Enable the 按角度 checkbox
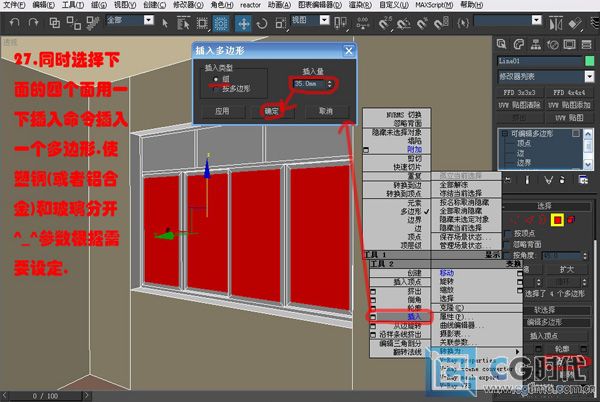 click(508, 255)
